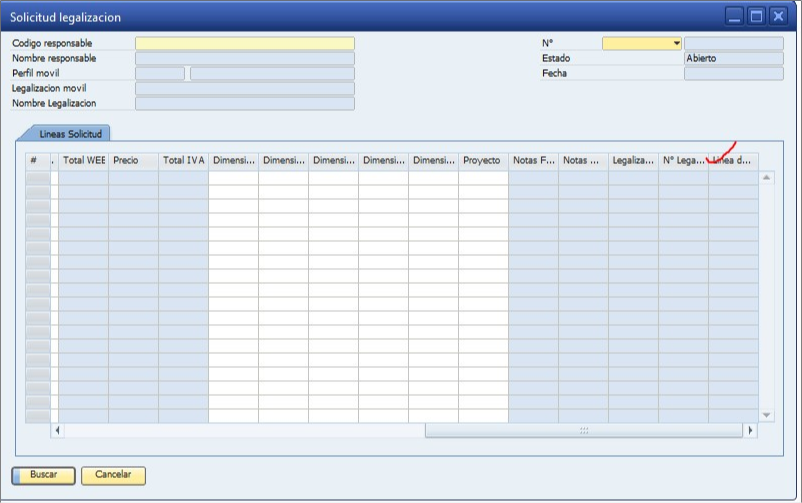This screenshot has height=503, width=802.
Task: Click the Estado field showing Abierto
Action: [x=733, y=59]
